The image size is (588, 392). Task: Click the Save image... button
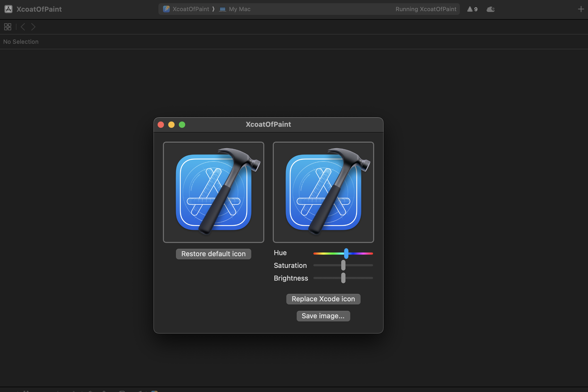(x=323, y=316)
